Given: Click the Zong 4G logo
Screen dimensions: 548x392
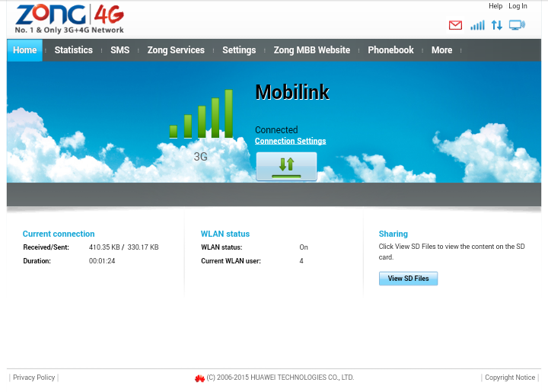Looking at the screenshot, I should [x=69, y=19].
